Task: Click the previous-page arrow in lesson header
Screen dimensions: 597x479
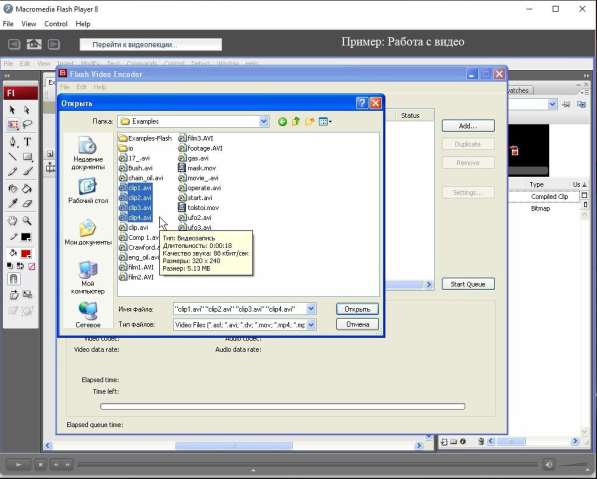Action: (14, 44)
